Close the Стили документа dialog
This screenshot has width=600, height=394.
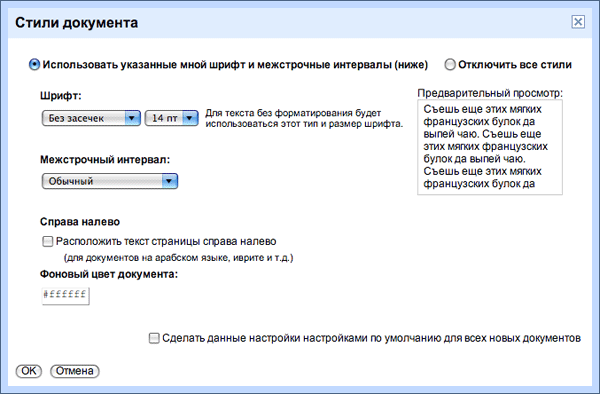tap(578, 22)
